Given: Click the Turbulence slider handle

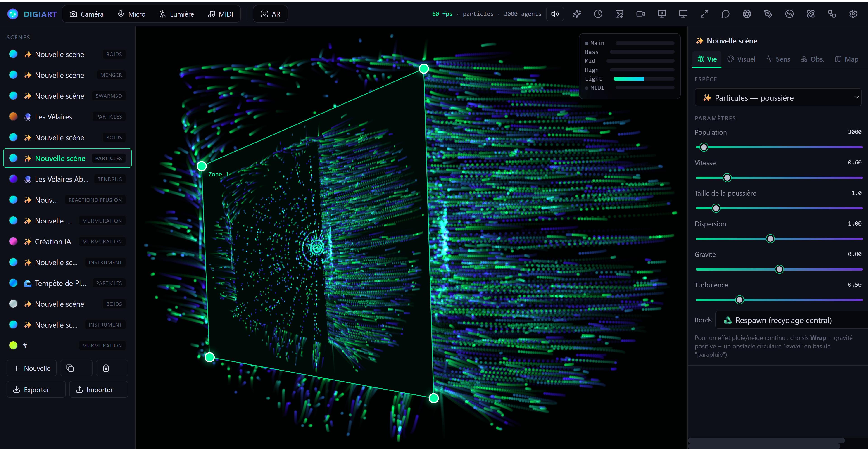Looking at the screenshot, I should [739, 300].
